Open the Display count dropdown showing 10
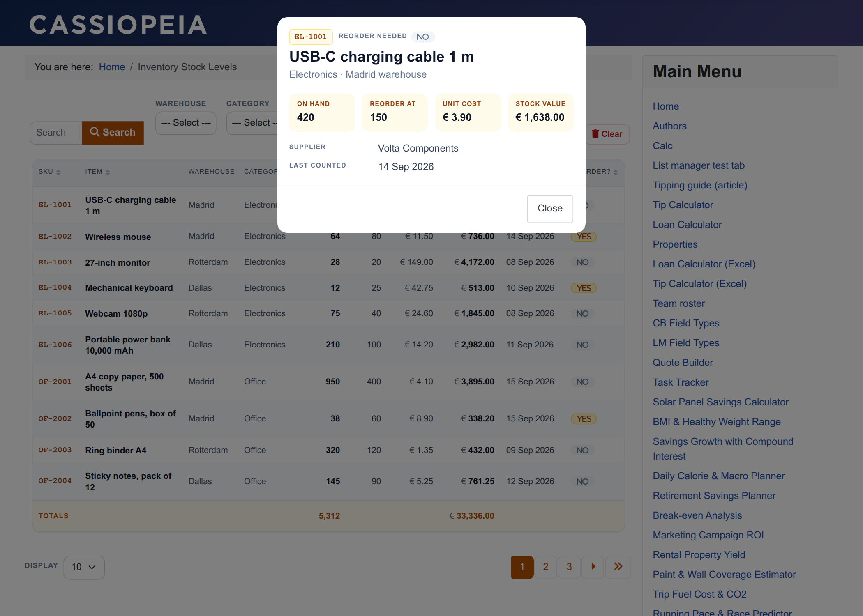Image resolution: width=863 pixels, height=616 pixels. click(84, 567)
